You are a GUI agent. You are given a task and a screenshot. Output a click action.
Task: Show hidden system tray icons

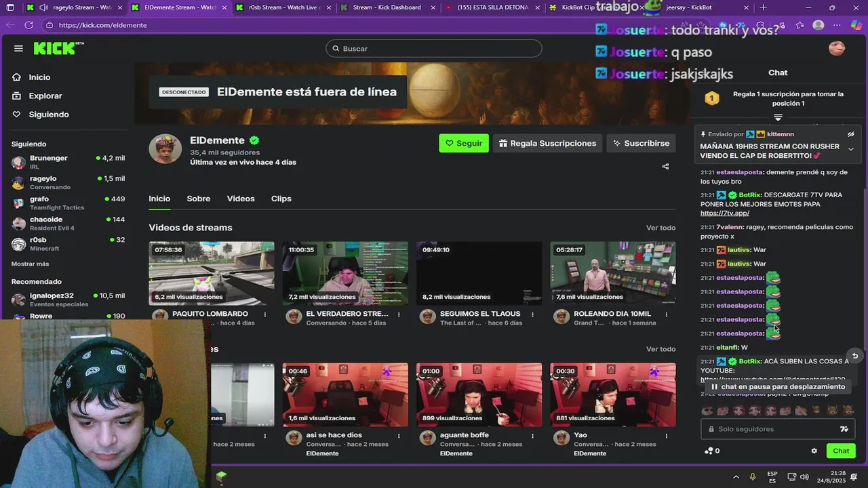click(736, 476)
